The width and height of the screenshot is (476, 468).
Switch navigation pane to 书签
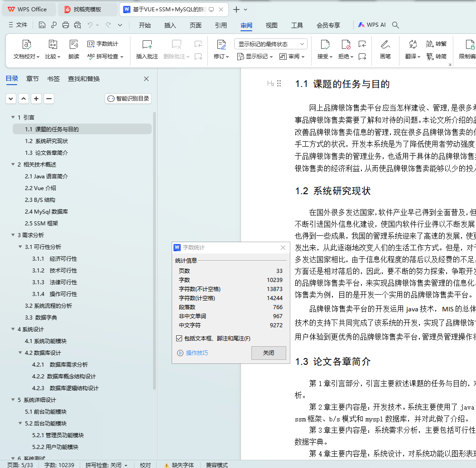(x=53, y=79)
